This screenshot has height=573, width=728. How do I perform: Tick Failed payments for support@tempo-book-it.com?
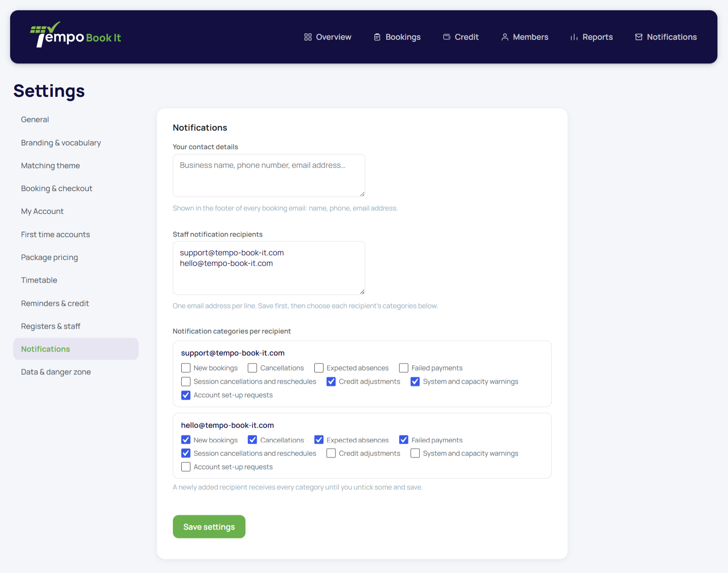coord(404,368)
